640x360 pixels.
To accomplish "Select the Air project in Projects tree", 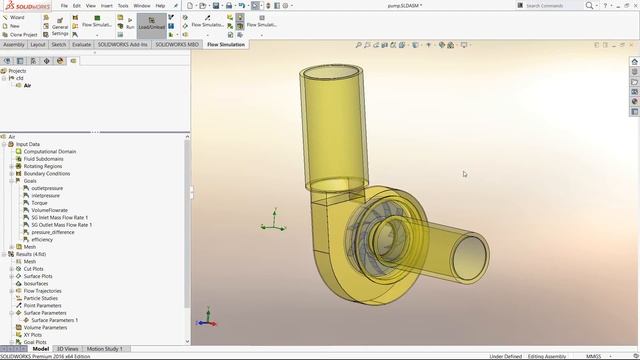I will 27,85.
